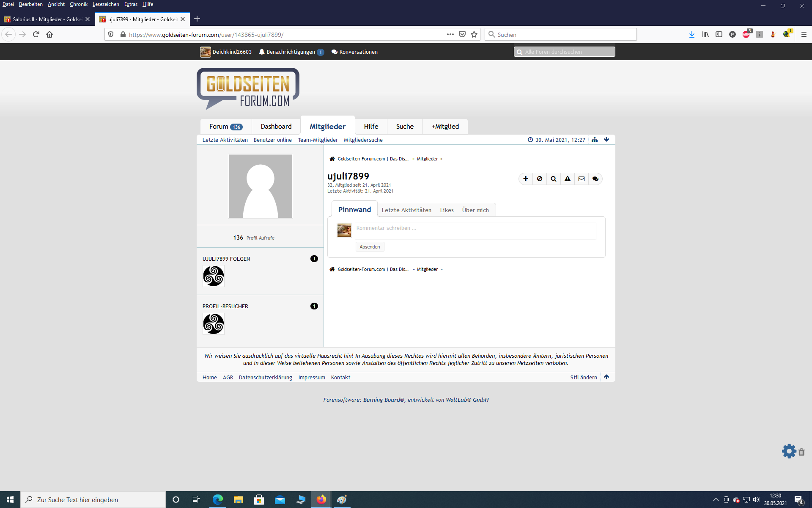The height and width of the screenshot is (508, 812).
Task: Click the follow user plus icon
Action: [526, 179]
